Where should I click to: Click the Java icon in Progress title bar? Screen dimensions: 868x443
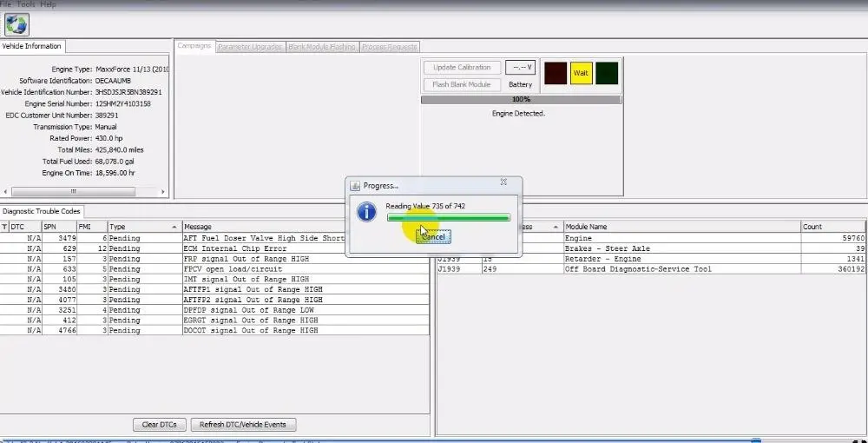point(355,186)
